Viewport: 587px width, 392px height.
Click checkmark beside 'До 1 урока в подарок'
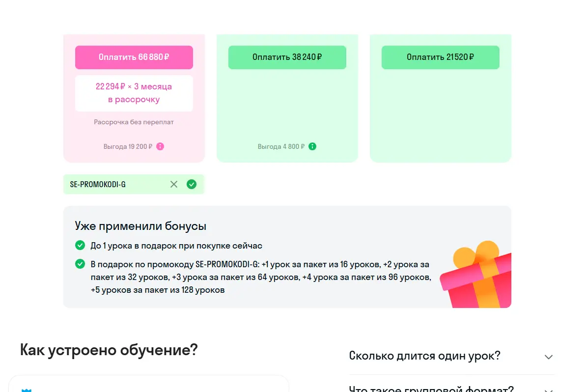[x=80, y=245]
